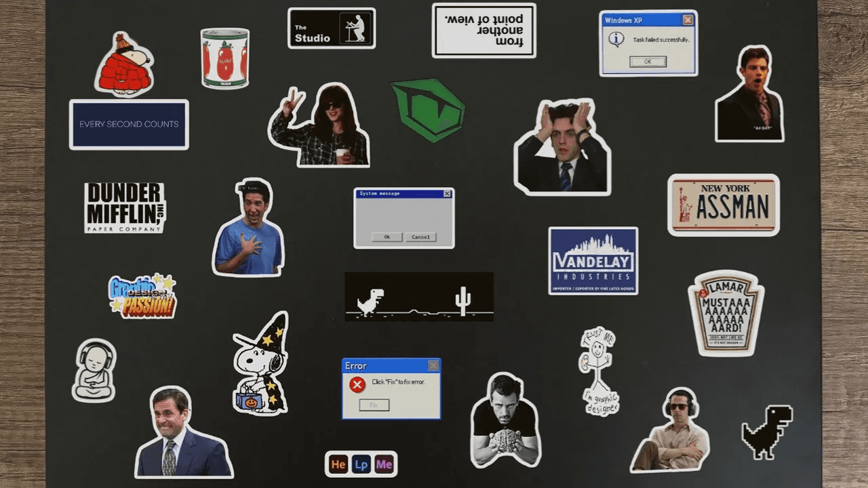Click the Click Fix to fix error text
This screenshot has width=868, height=488.
click(x=399, y=382)
